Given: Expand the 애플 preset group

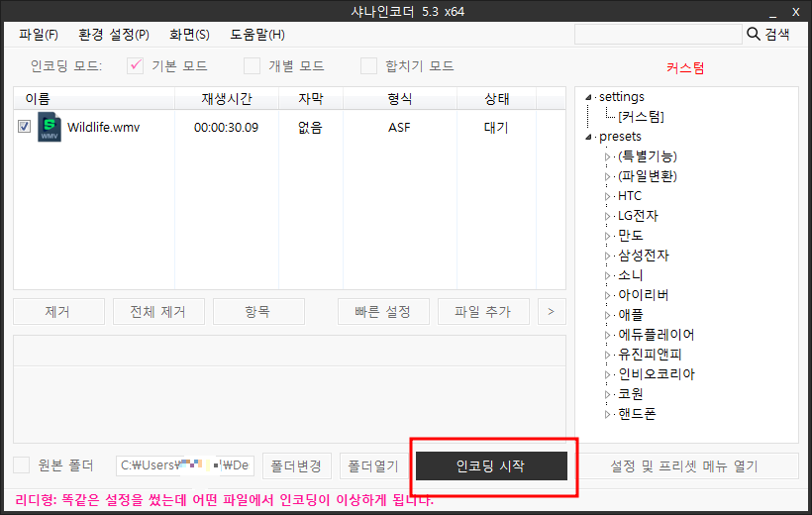Looking at the screenshot, I should coord(607,315).
